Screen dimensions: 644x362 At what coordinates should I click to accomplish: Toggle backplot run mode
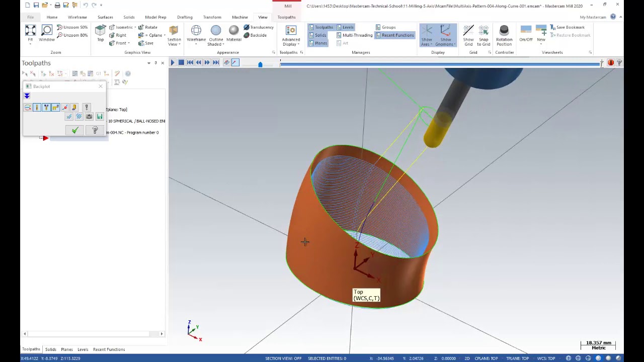click(x=235, y=62)
